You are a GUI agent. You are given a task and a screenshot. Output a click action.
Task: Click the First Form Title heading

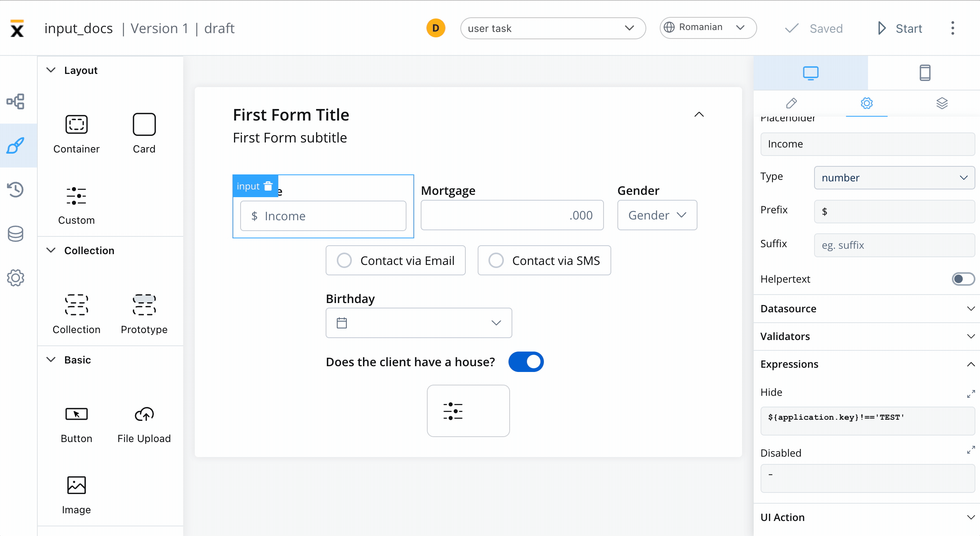tap(291, 115)
